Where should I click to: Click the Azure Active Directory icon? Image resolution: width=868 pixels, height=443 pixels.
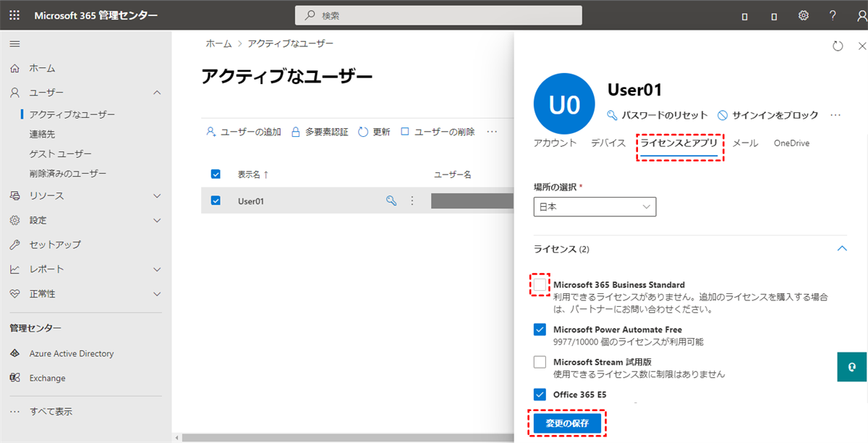pyautogui.click(x=14, y=354)
